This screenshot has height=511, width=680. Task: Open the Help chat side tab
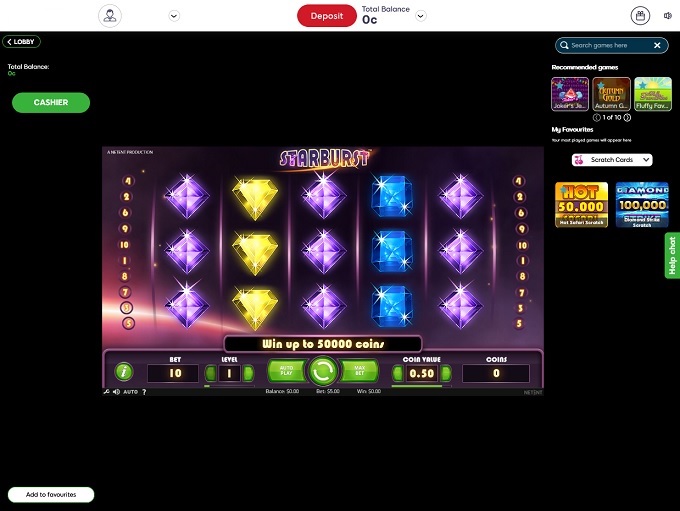pos(672,256)
